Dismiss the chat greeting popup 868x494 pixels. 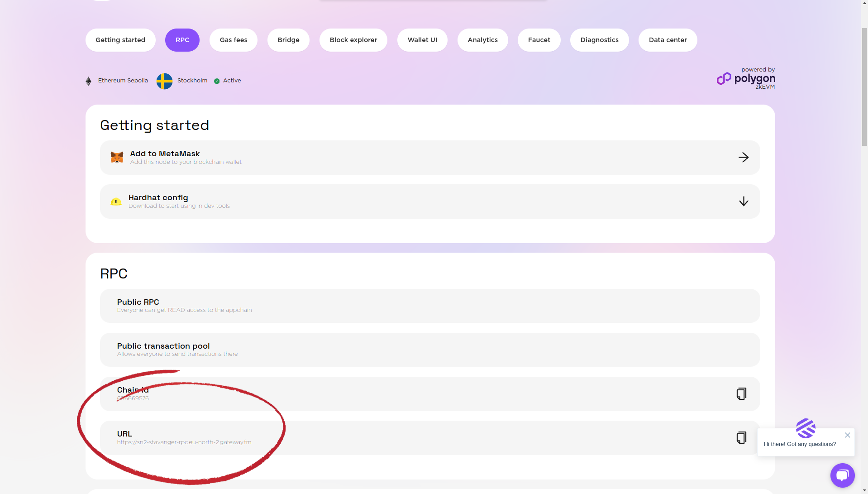point(847,435)
